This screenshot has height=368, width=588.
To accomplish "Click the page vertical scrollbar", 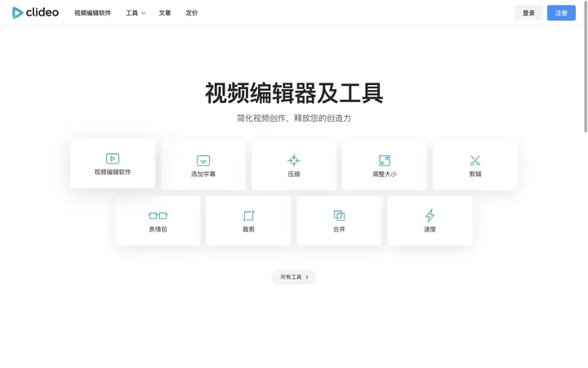I will (586, 67).
